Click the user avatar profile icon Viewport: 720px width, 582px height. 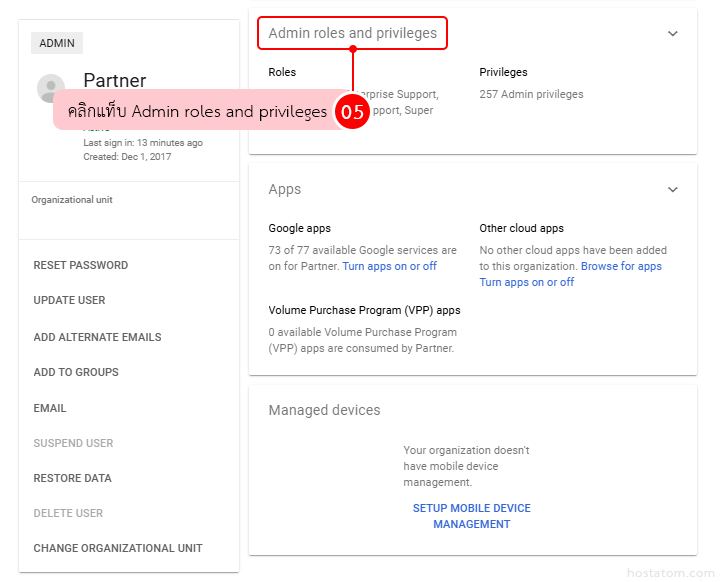click(x=51, y=87)
